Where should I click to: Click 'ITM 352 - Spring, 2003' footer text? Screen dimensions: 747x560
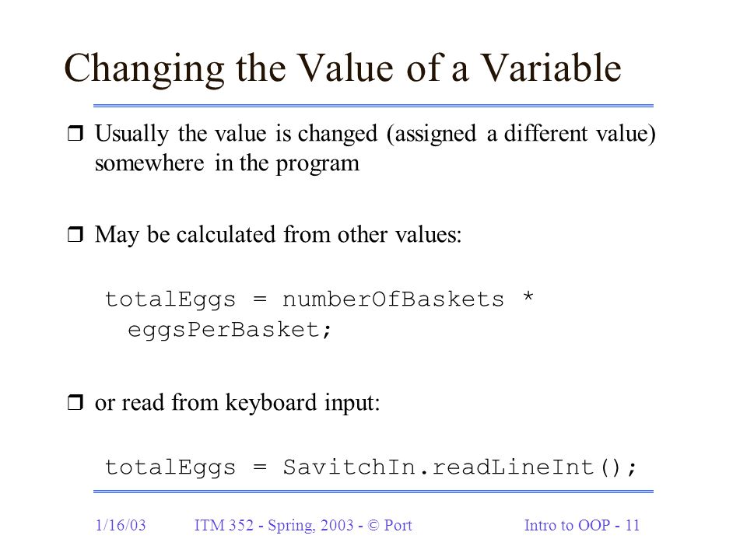coord(274,526)
